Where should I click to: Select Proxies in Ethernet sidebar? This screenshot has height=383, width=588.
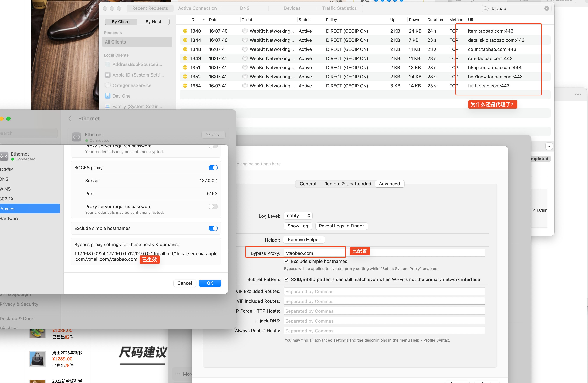(30, 208)
